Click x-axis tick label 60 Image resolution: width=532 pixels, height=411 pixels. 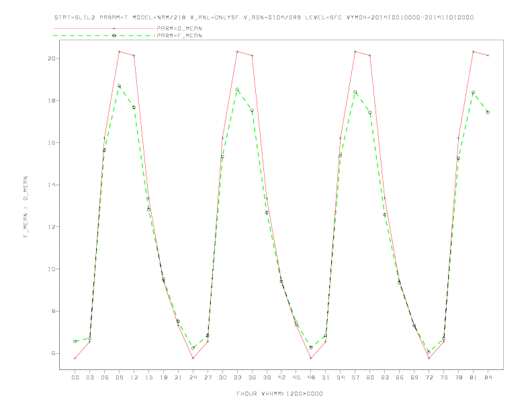tap(370, 377)
